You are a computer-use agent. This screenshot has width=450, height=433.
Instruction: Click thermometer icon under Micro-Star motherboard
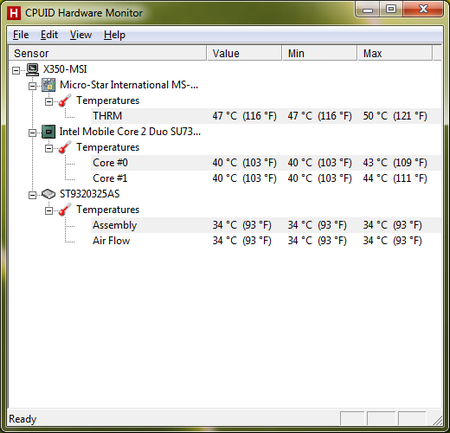pyautogui.click(x=65, y=101)
